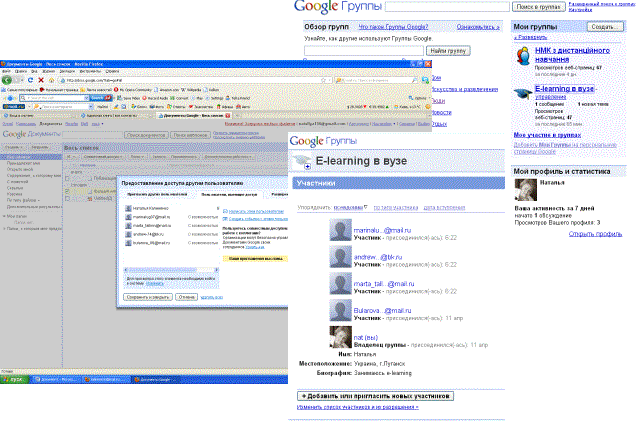Click the find group input field under Обзор групп
This screenshot has height=421, width=636.
pos(364,51)
